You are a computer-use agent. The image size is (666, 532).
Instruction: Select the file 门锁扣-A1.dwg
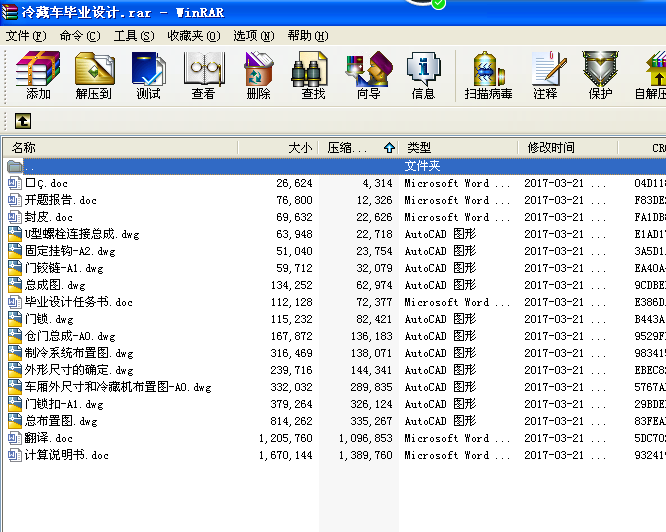[64, 404]
